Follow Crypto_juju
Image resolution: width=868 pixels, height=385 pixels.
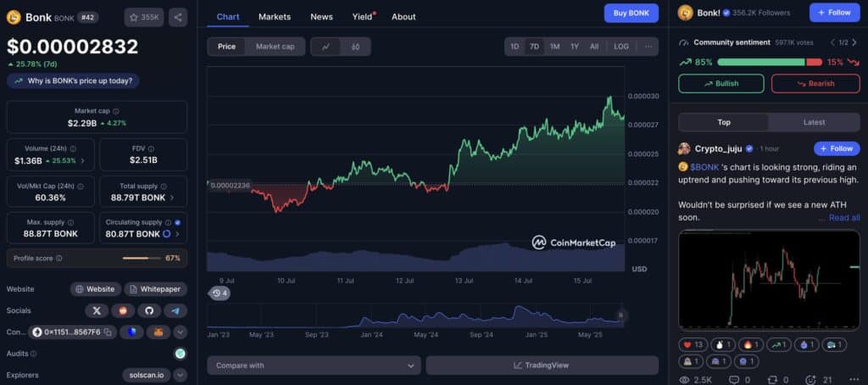(837, 148)
